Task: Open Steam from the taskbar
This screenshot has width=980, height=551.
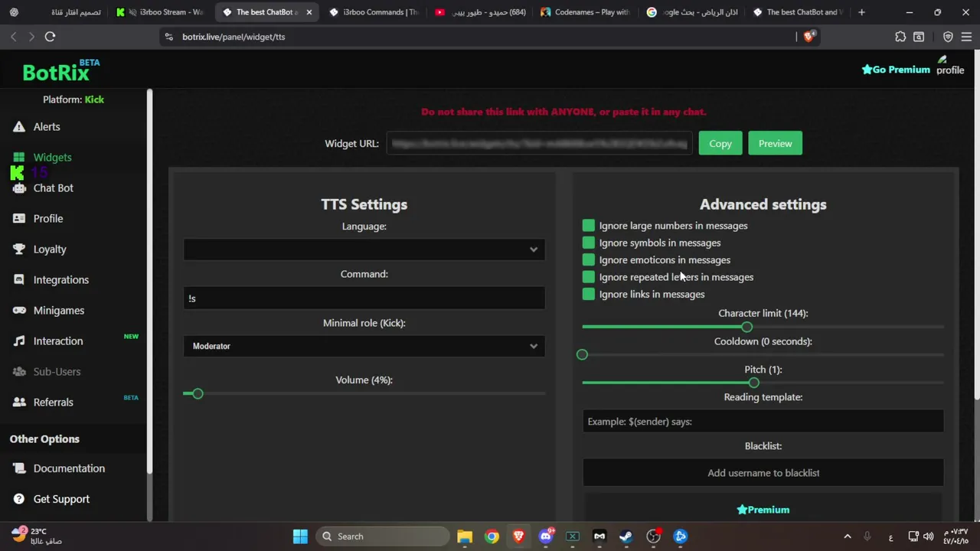Action: click(626, 536)
